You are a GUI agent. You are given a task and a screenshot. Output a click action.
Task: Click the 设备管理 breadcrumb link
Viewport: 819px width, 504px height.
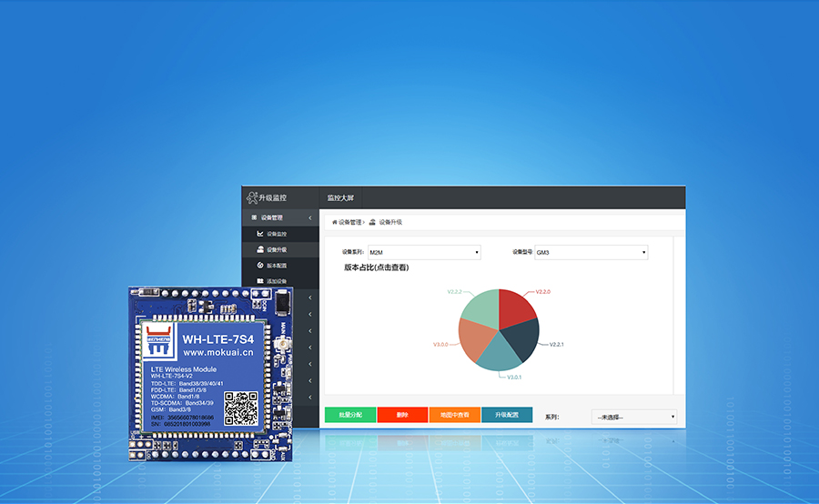coord(349,222)
